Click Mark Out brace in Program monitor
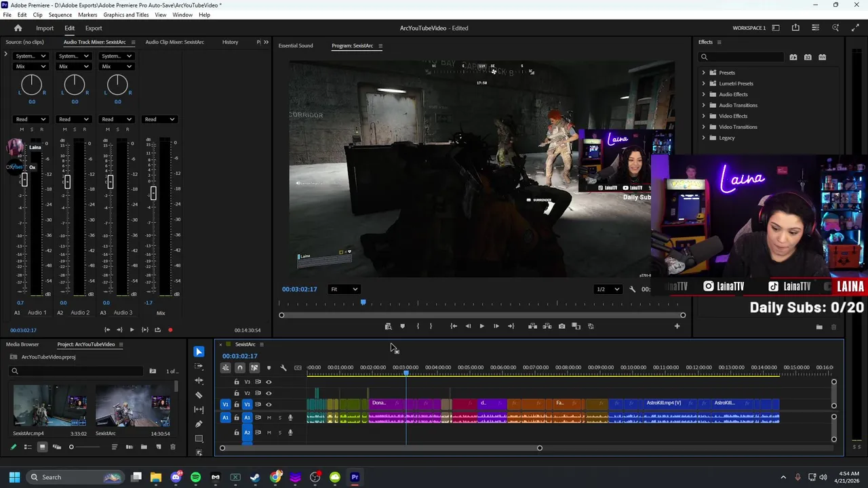Screen dimensions: 868x488 coord(431,326)
